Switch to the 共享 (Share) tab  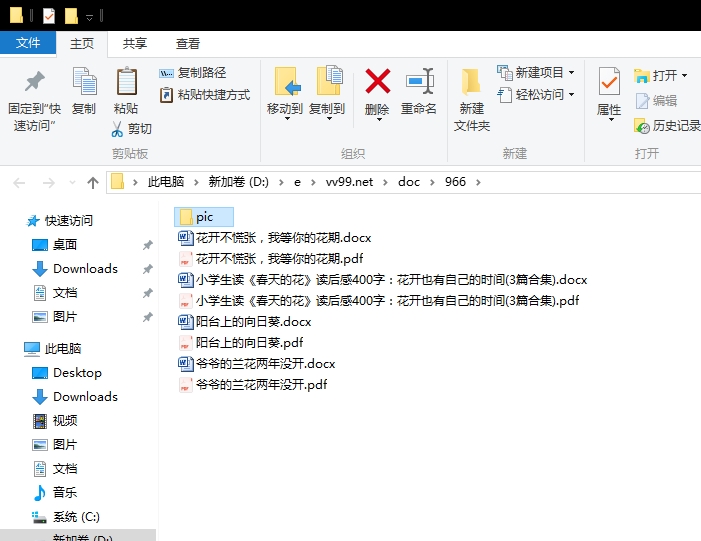[135, 44]
